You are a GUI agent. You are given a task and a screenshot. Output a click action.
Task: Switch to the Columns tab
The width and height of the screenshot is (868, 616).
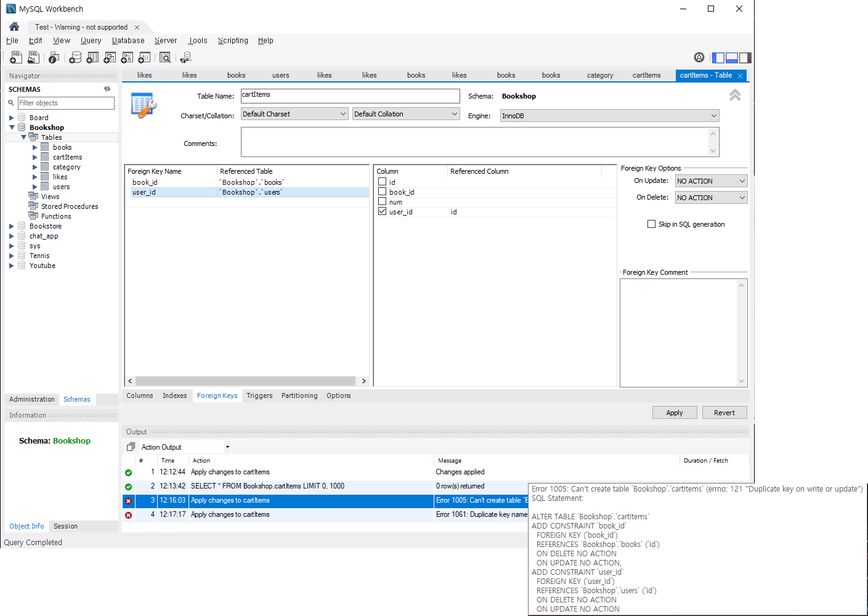[140, 395]
